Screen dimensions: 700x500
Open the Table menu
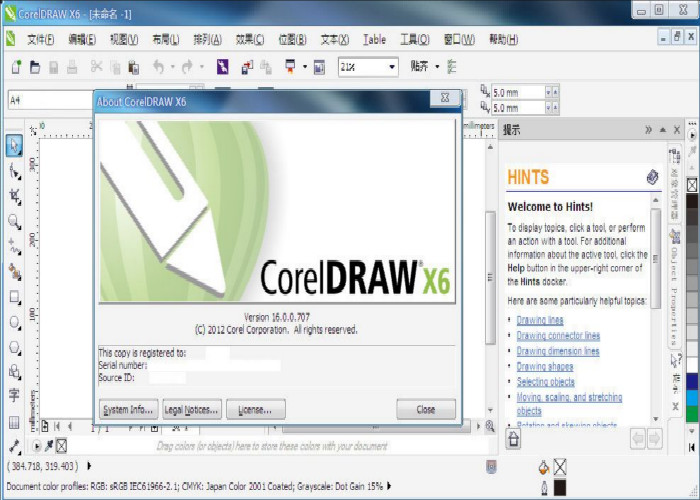coord(374,40)
